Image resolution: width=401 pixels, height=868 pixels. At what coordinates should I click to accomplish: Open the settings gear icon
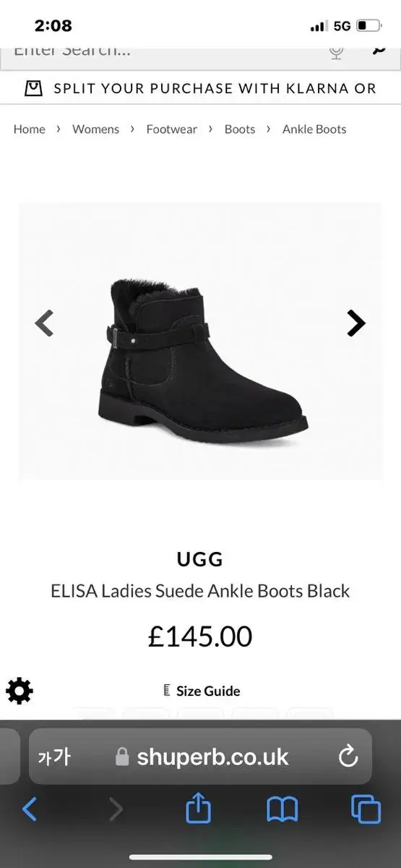(19, 692)
